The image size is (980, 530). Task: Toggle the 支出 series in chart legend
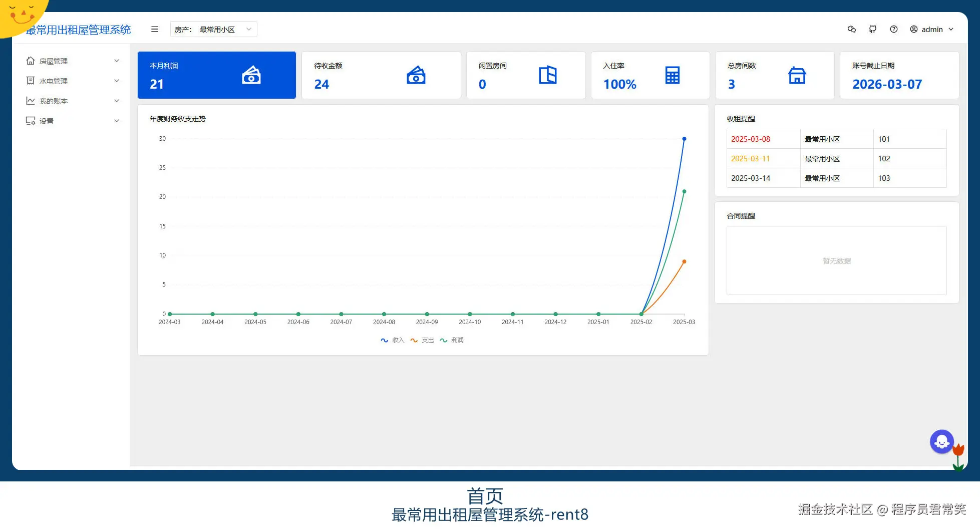(422, 340)
